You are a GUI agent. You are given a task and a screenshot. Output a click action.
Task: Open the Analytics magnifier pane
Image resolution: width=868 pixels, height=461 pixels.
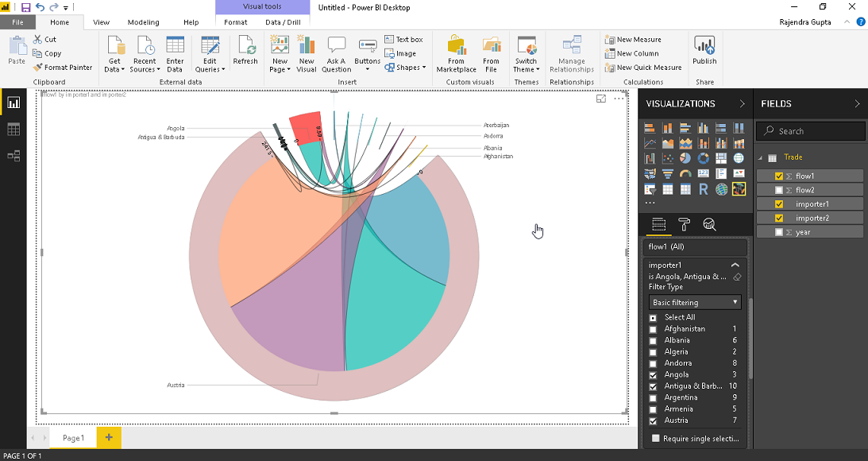(709, 224)
